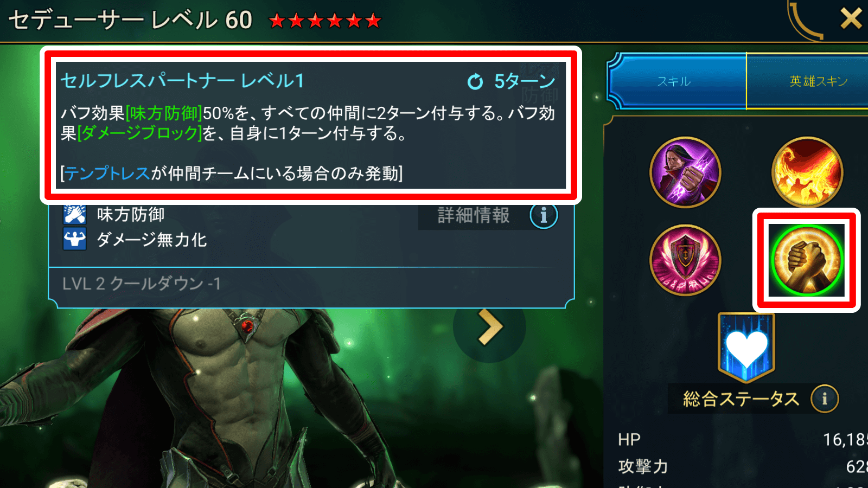The height and width of the screenshot is (488, 868).
Task: Select the clasped hands skill icon
Action: tap(807, 260)
